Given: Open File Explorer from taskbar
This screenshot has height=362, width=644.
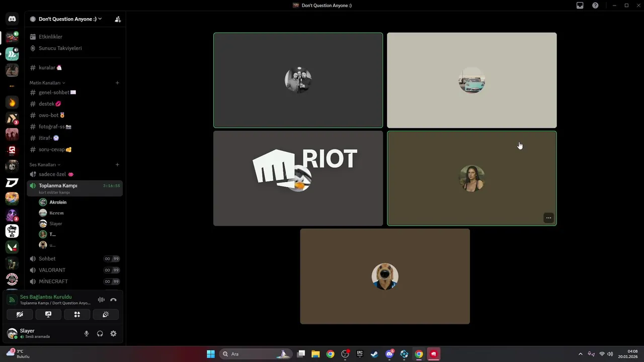Looking at the screenshot, I should (315, 354).
